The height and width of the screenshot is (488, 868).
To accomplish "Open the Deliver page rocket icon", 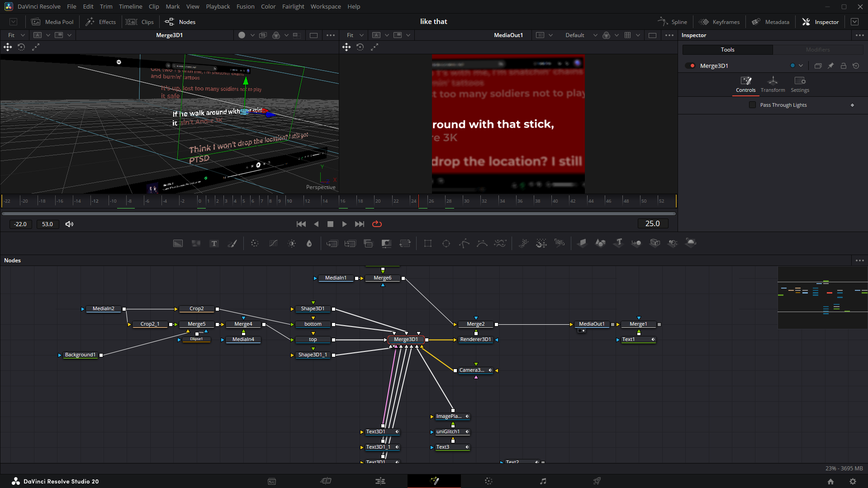I will click(x=597, y=481).
